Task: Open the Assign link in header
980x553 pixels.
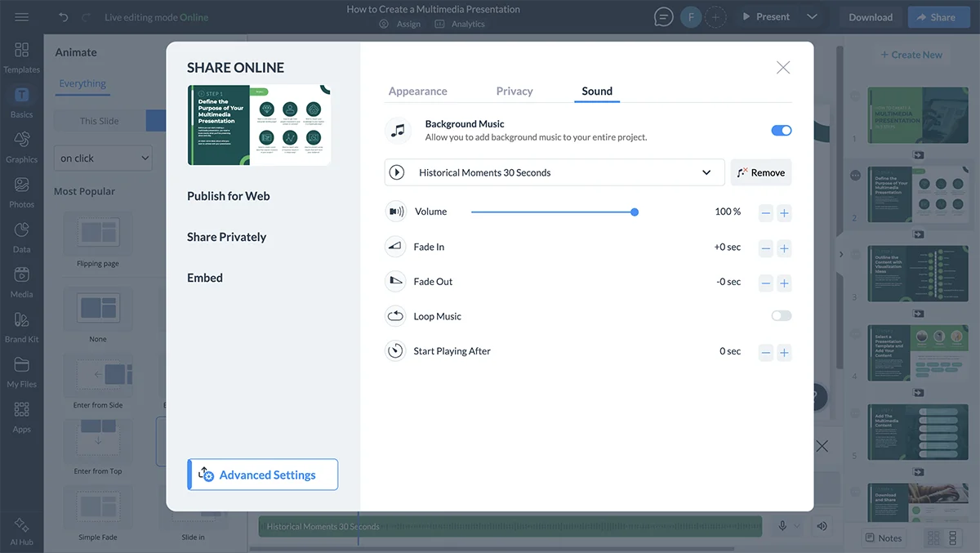Action: point(400,25)
